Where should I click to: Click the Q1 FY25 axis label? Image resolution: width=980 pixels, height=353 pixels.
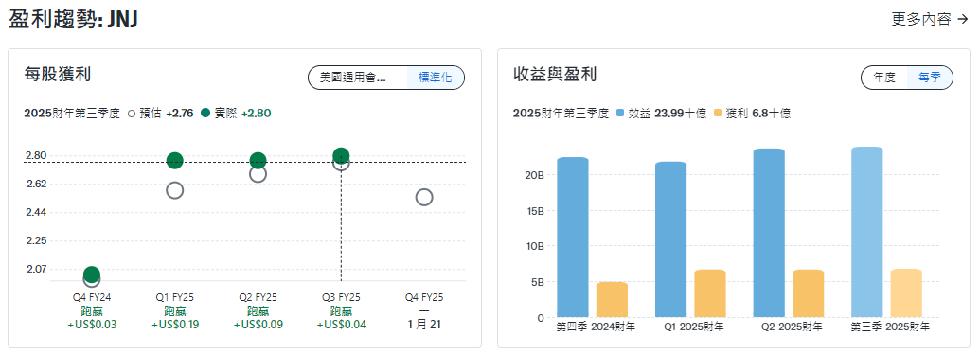(175, 297)
